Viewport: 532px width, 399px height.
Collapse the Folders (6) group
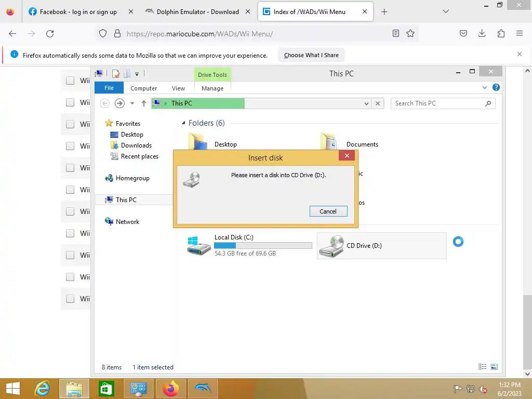coord(183,123)
